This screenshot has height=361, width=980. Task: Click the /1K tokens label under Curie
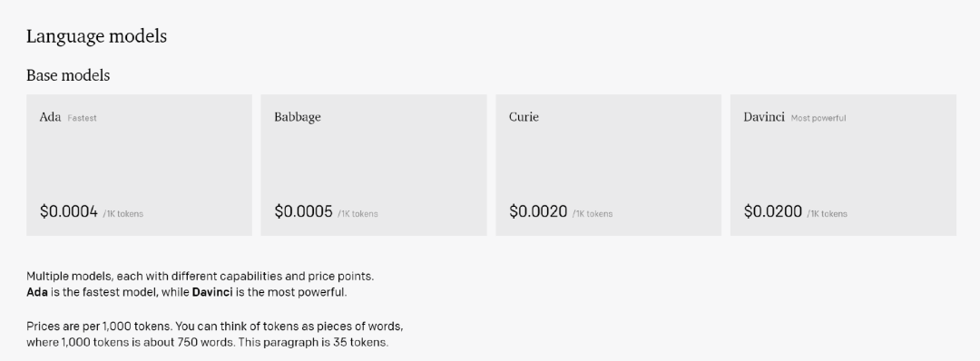593,213
